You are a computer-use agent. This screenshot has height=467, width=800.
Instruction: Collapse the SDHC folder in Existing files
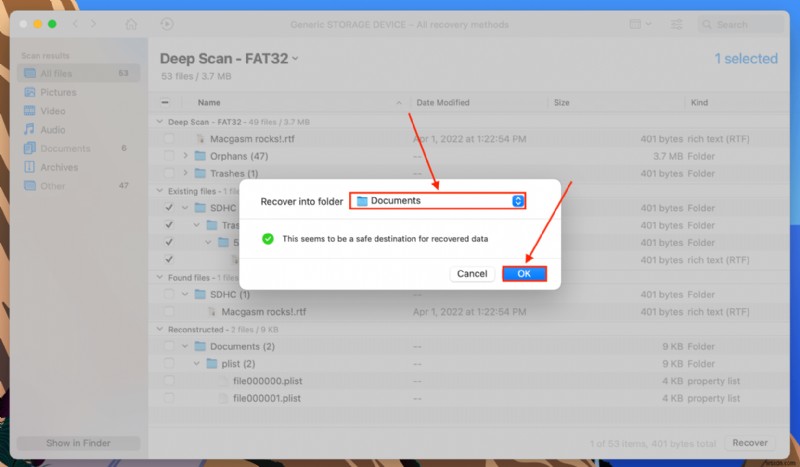coord(185,208)
